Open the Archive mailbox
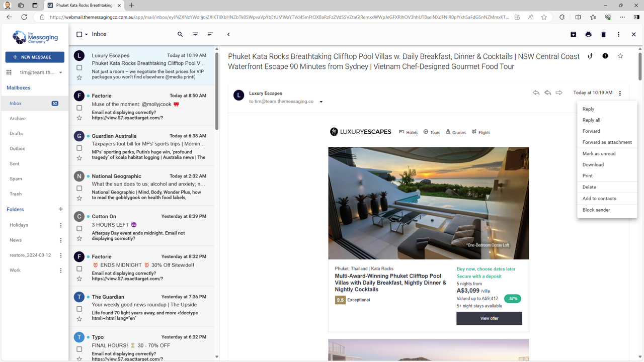 coord(18,119)
